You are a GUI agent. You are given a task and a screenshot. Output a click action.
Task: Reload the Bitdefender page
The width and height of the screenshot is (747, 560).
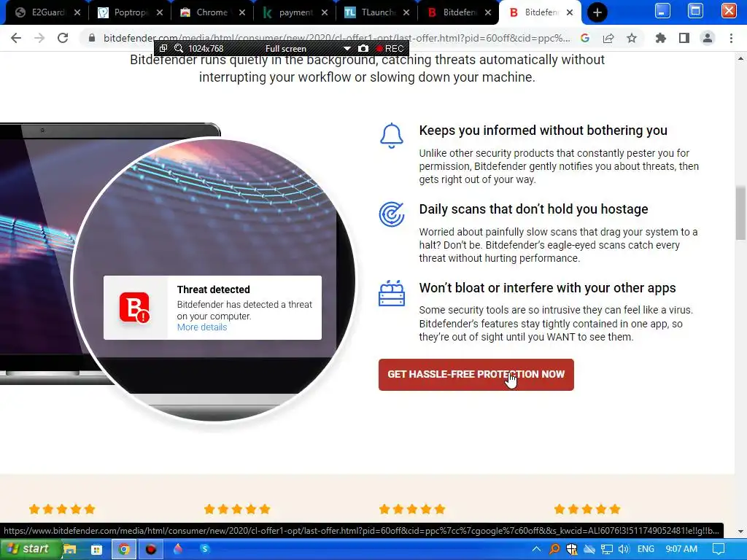[x=63, y=38]
